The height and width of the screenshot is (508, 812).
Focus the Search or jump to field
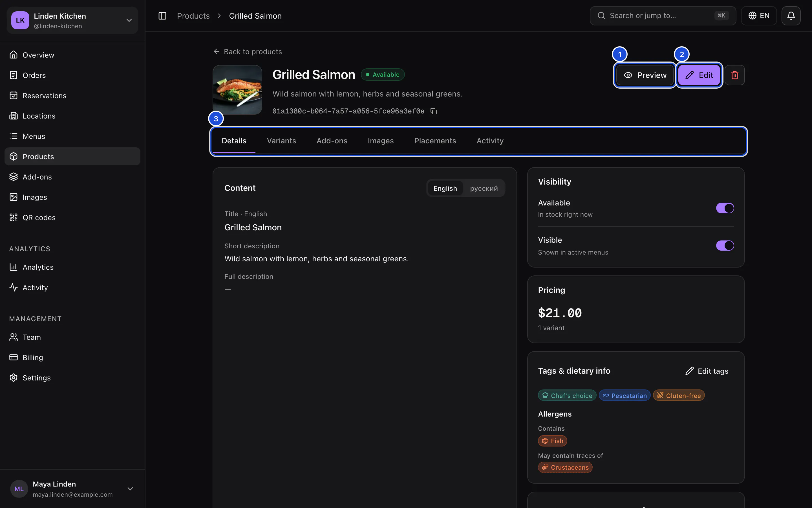pos(663,16)
